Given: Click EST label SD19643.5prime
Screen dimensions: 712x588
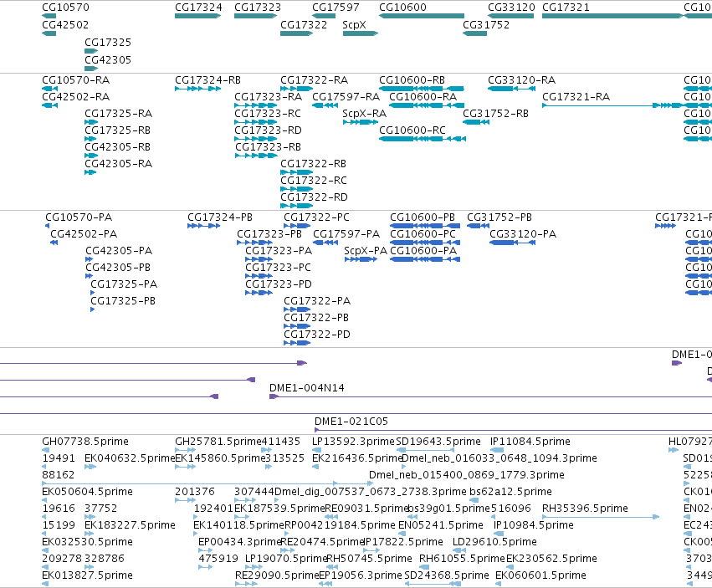Looking at the screenshot, I should (438, 442).
